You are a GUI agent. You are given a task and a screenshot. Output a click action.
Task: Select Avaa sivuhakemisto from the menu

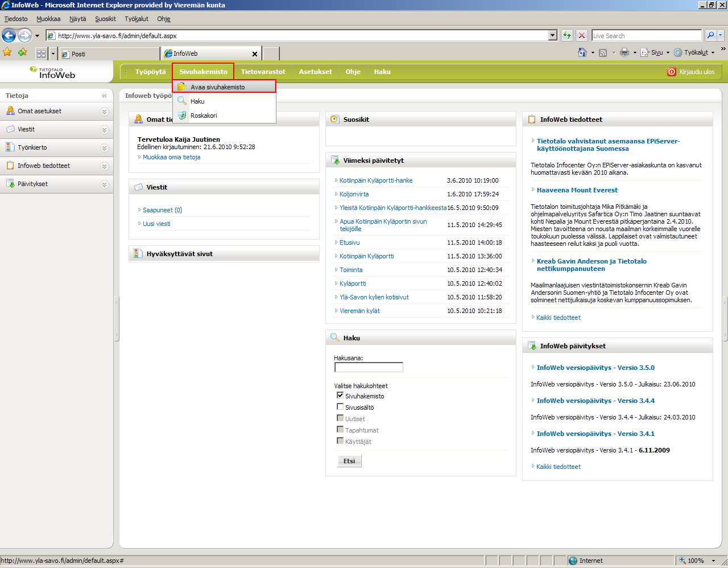[x=224, y=87]
